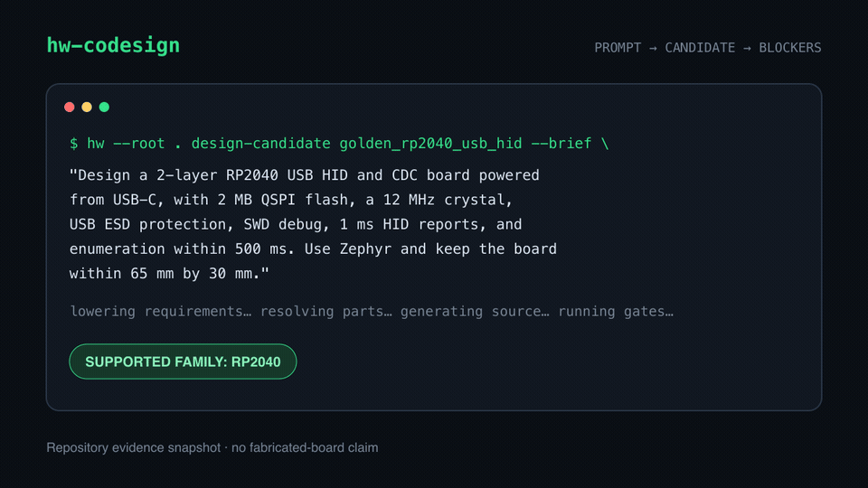Click the line starting "USB ESD protection"
Screen dimensions: 868x488
click(x=296, y=225)
